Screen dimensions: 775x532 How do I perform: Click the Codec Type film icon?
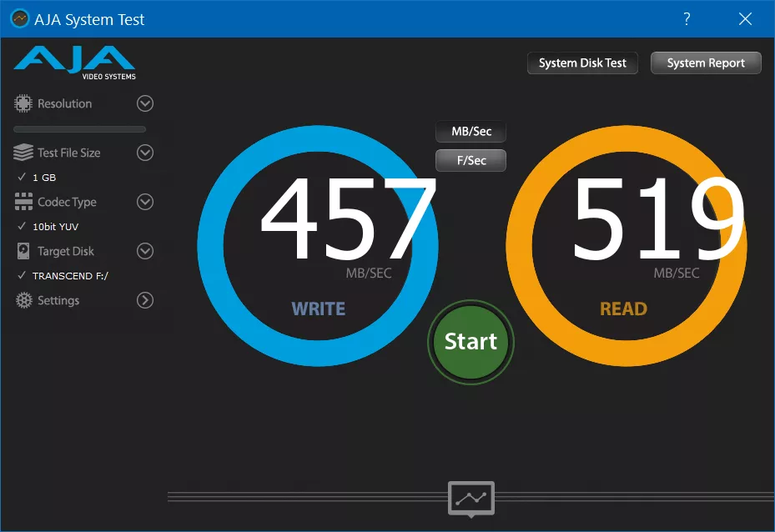pos(23,202)
